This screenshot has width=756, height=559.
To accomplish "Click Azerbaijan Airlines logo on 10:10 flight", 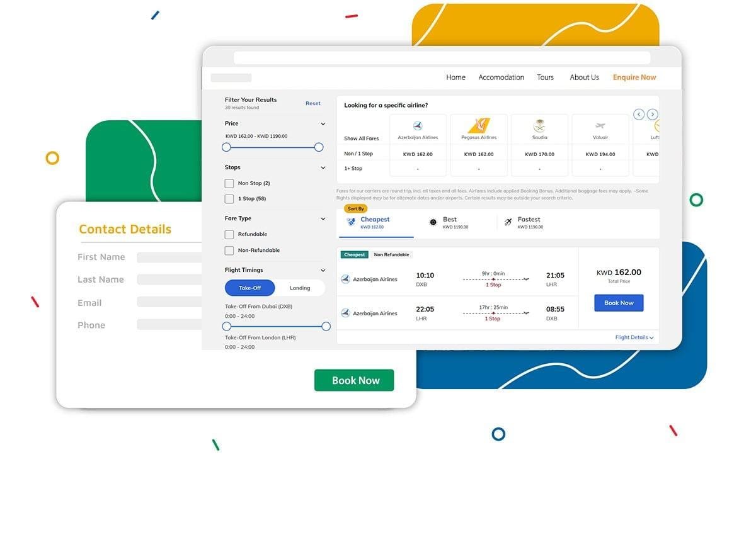I will pyautogui.click(x=345, y=279).
